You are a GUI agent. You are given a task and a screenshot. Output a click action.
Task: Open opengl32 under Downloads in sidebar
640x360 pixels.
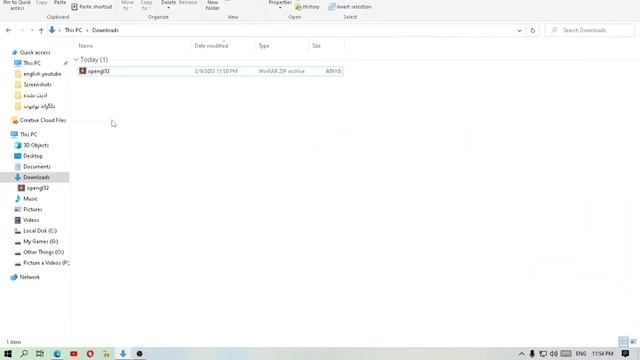click(x=38, y=188)
